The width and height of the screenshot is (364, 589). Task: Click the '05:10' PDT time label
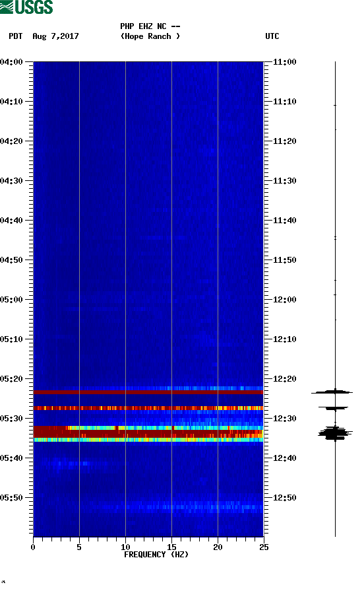(12, 339)
